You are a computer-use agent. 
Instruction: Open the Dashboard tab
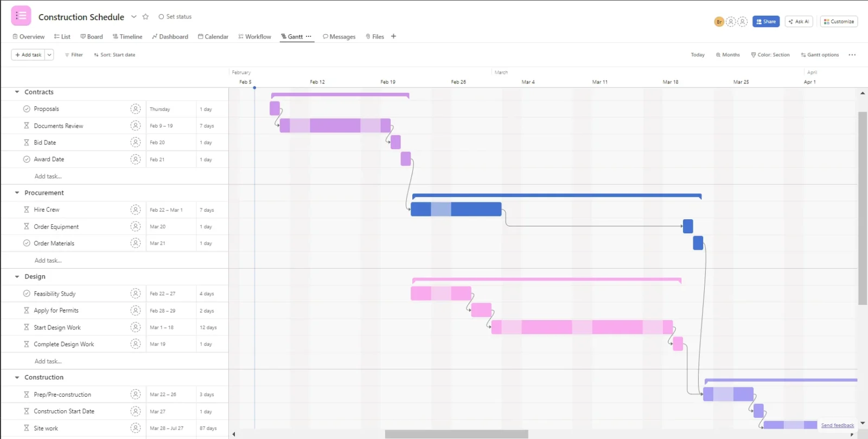click(x=170, y=37)
